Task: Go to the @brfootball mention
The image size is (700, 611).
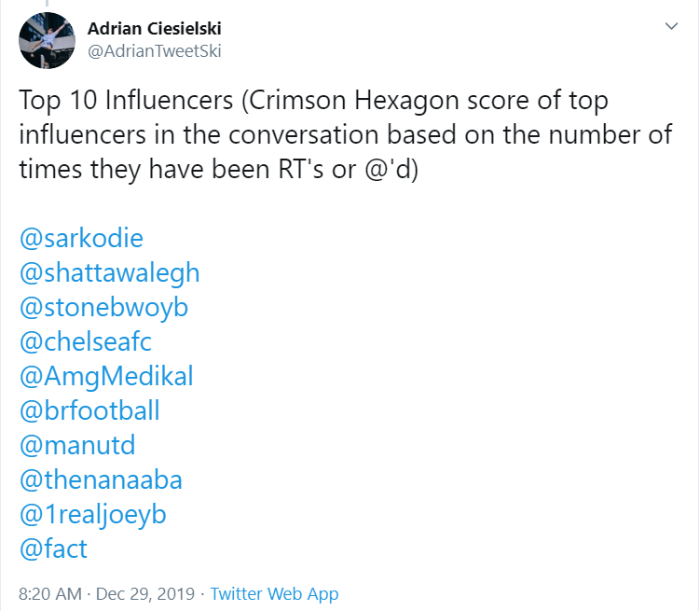Action: 89,410
